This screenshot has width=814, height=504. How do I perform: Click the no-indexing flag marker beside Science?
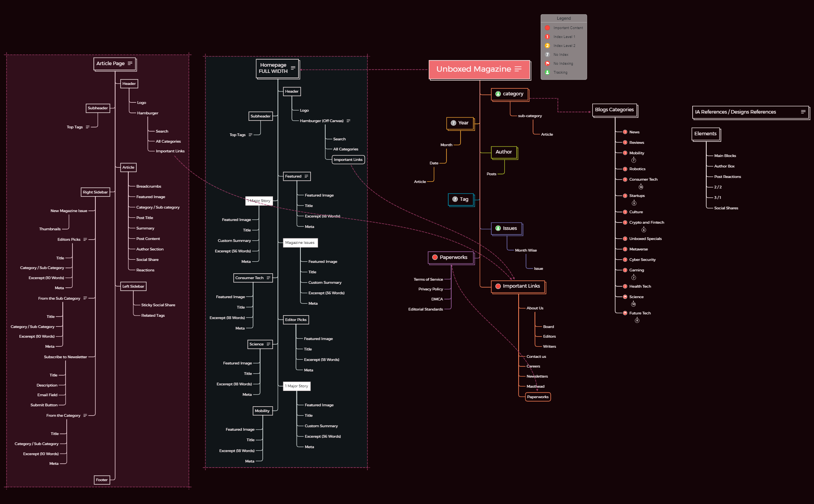coord(625,297)
